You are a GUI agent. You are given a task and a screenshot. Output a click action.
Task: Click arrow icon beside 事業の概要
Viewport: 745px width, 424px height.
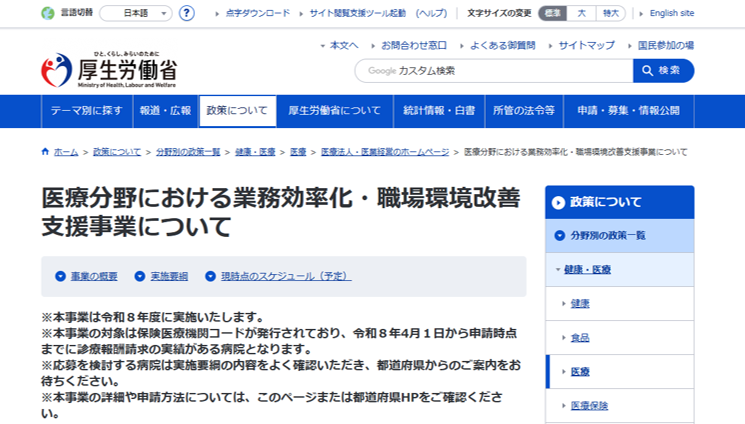click(x=60, y=276)
